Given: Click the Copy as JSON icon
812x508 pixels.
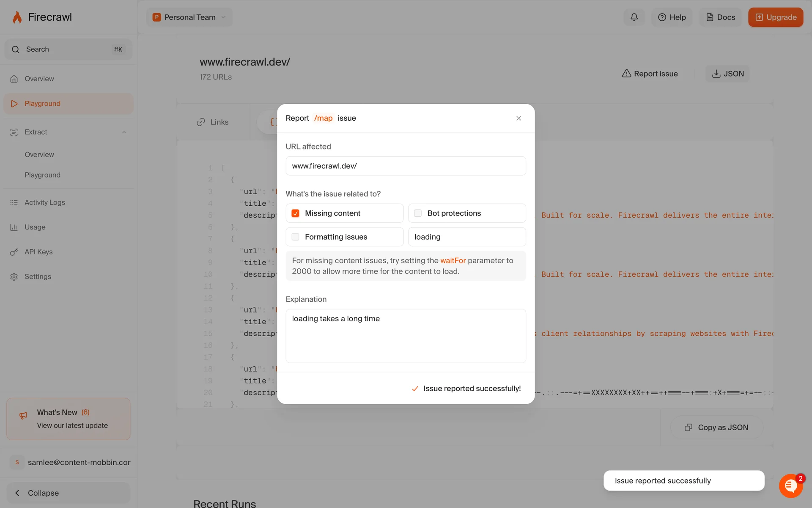Looking at the screenshot, I should pos(688,428).
